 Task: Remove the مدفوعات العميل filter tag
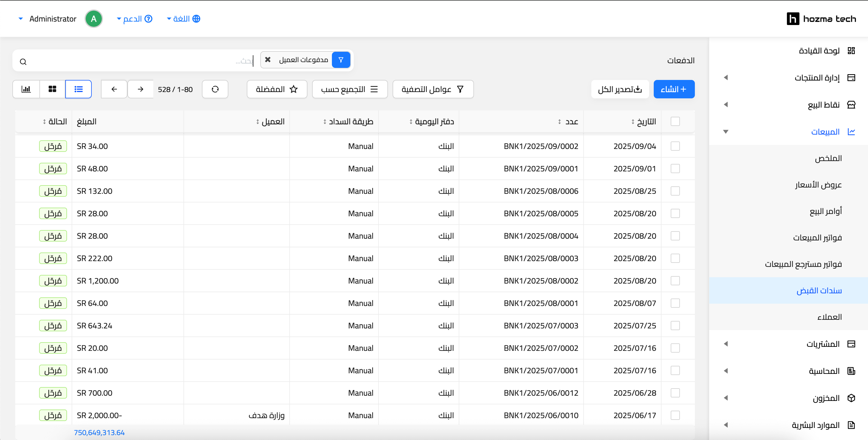pos(268,60)
